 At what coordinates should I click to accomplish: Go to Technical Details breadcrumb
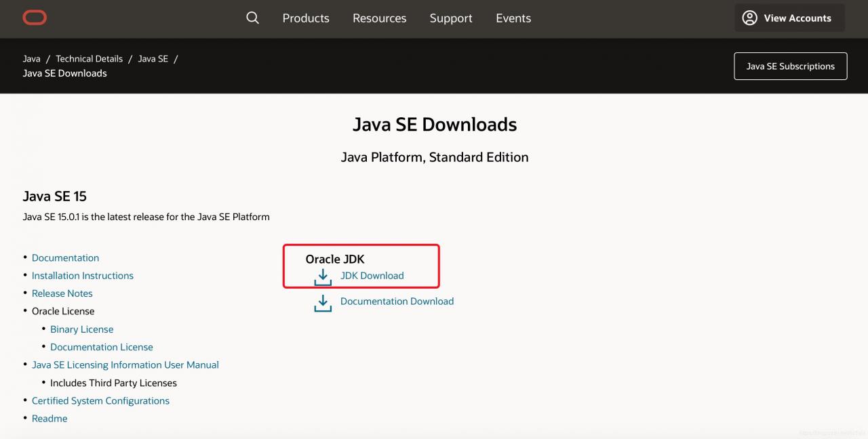pyautogui.click(x=89, y=59)
